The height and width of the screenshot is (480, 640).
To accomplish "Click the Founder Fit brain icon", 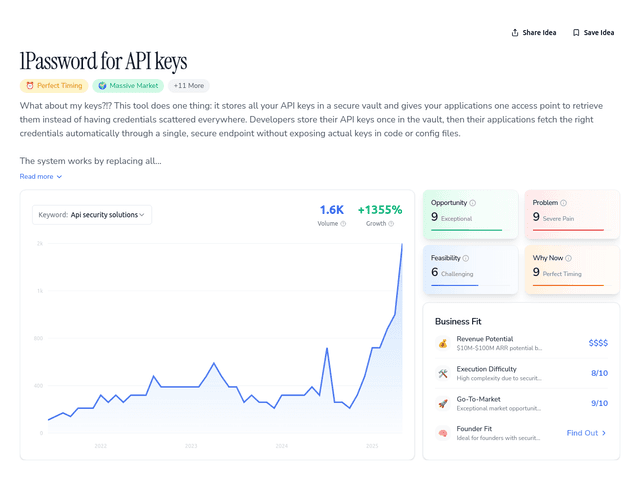I will (x=442, y=434).
